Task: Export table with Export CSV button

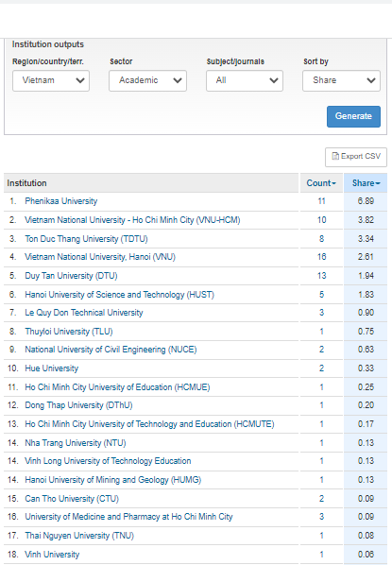Action: [x=356, y=157]
